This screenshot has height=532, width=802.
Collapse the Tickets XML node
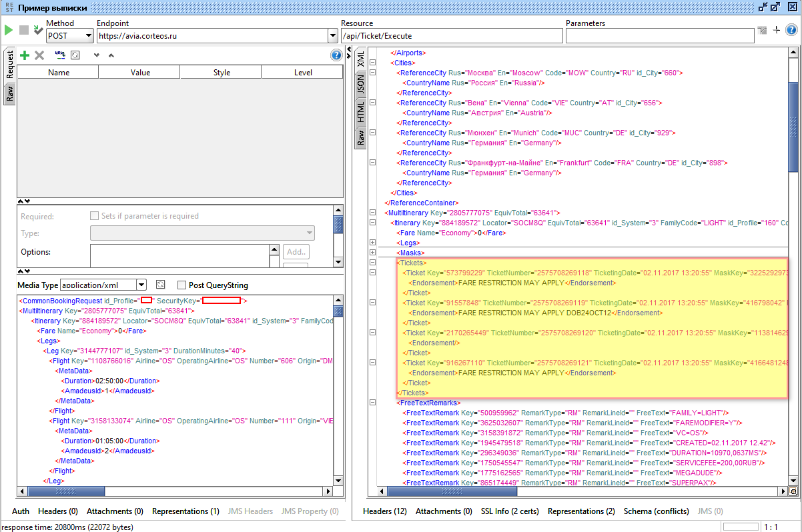pos(372,263)
